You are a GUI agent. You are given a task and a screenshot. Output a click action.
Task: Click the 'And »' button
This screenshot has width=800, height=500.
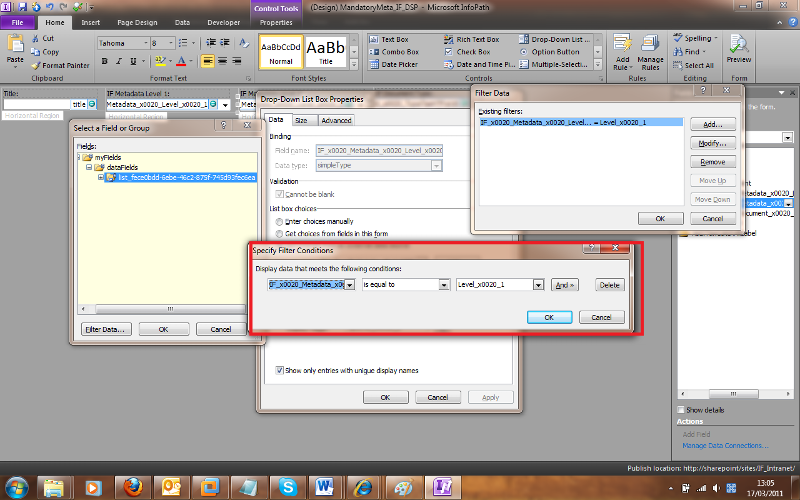[x=565, y=285]
